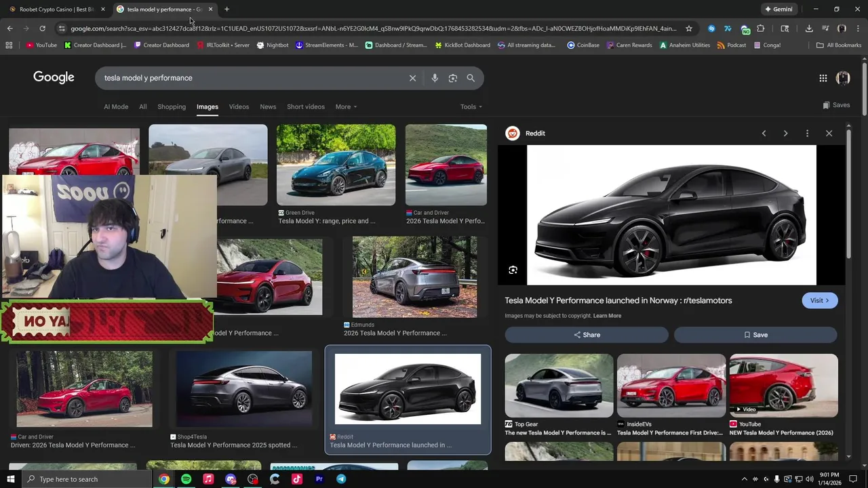Click the magnifier search button
This screenshot has height=488, width=868.
[471, 78]
